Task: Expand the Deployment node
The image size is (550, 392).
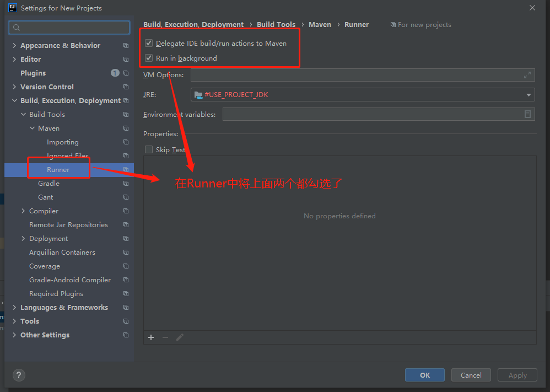Action: [x=23, y=238]
